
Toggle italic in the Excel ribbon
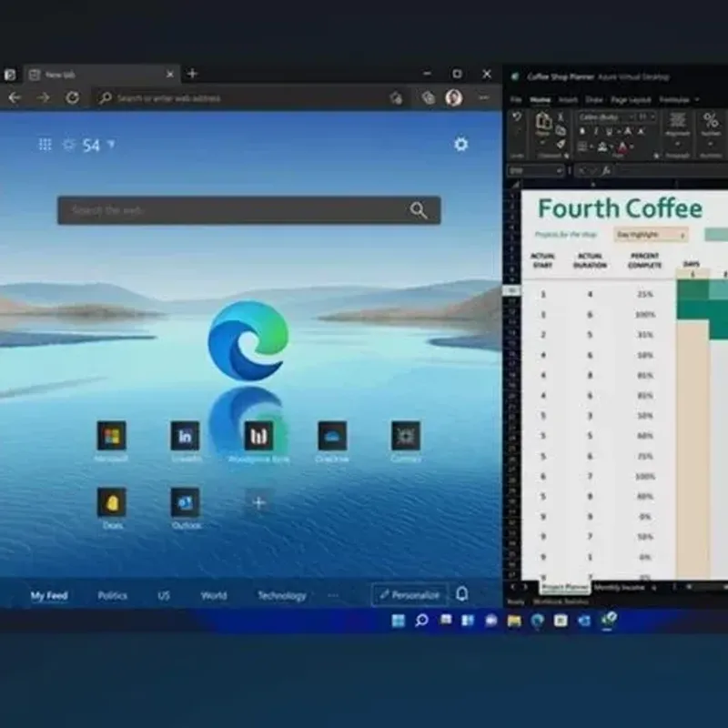pyautogui.click(x=596, y=132)
